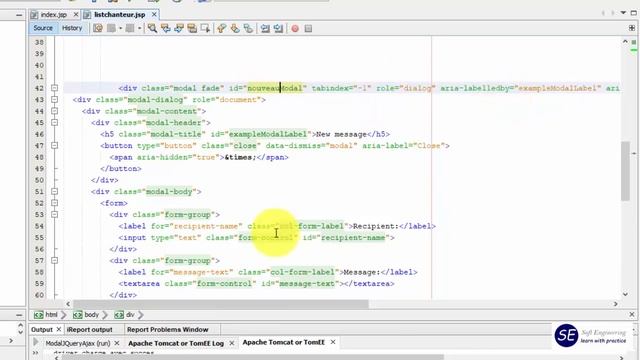
Task: Maximize editor window icon at top right
Action: pos(633,13)
